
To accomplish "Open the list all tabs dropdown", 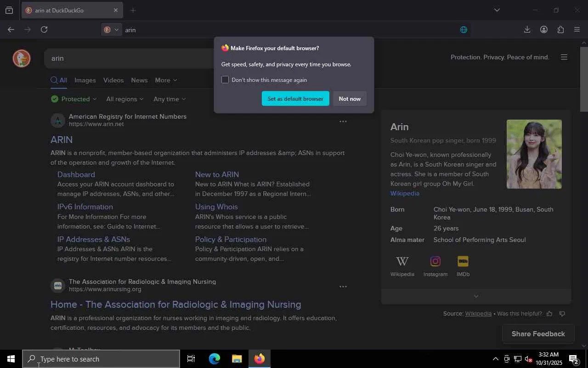I will [497, 10].
